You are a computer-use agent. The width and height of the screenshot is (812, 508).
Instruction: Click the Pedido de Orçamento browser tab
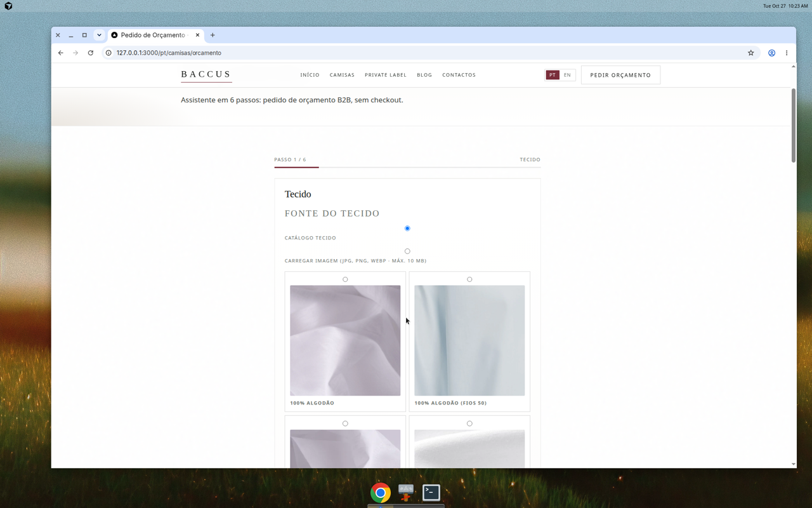click(155, 35)
